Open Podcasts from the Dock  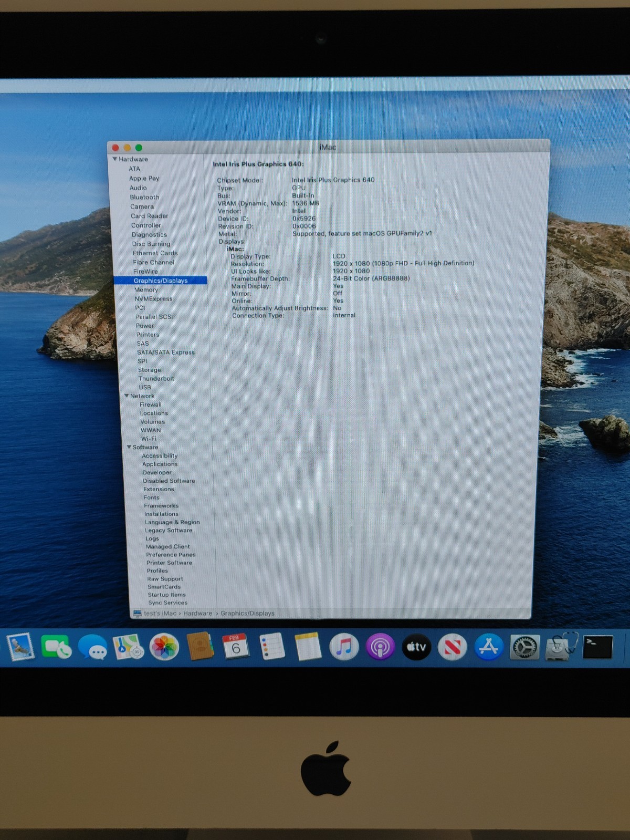(380, 647)
